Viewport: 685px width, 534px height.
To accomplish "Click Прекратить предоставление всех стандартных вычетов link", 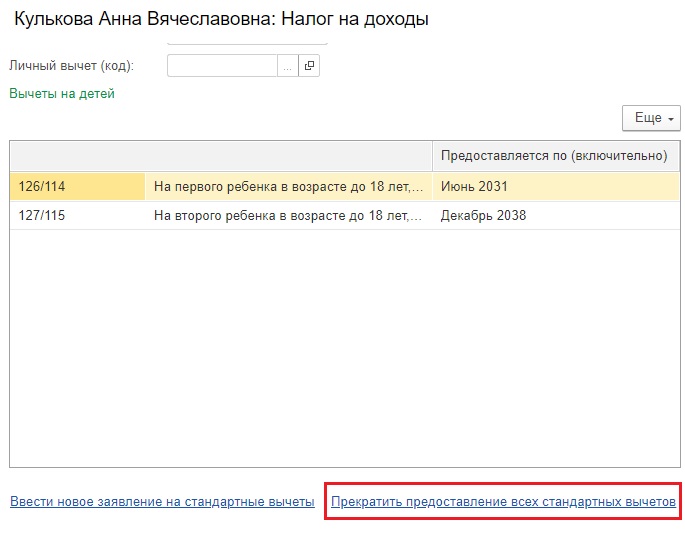I will coord(503,501).
